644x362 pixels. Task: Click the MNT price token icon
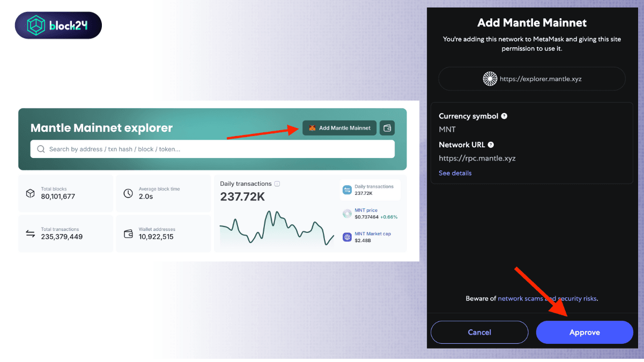click(347, 214)
